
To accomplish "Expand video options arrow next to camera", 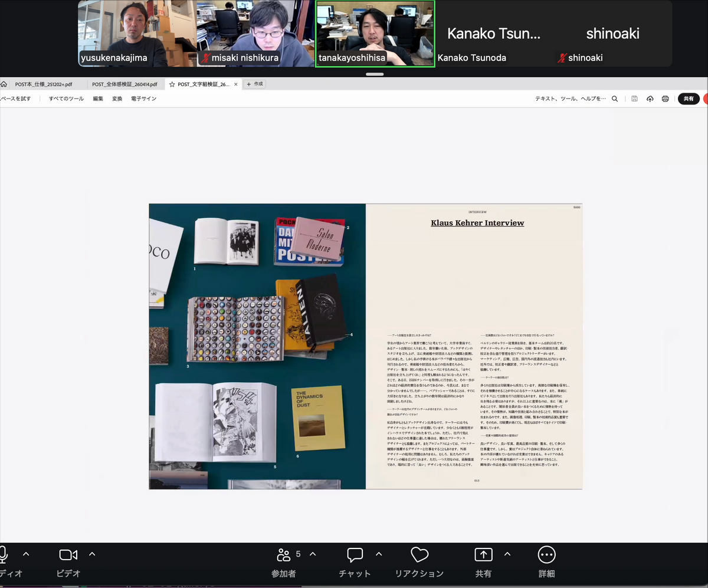I will click(92, 554).
